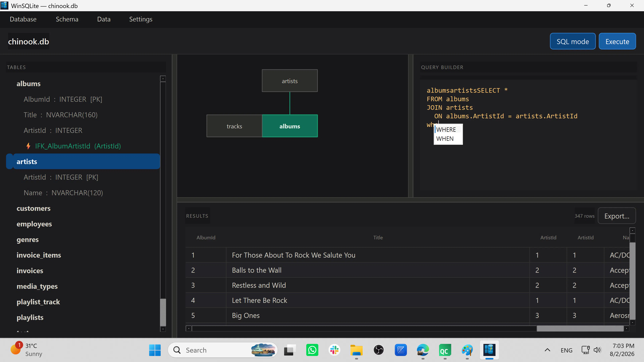
Task: Collapse the albums table in tree
Action: pos(29,83)
